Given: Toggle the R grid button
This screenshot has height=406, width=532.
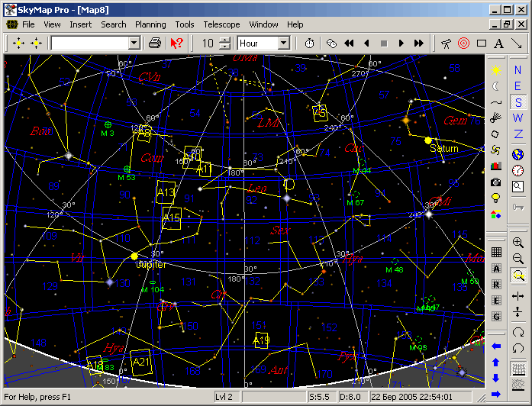Looking at the screenshot, I should point(496,285).
